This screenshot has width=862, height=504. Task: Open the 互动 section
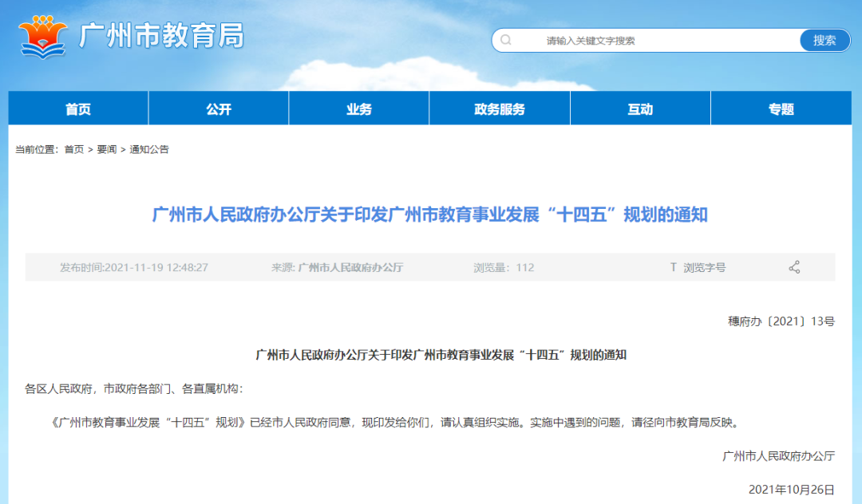pos(639,108)
